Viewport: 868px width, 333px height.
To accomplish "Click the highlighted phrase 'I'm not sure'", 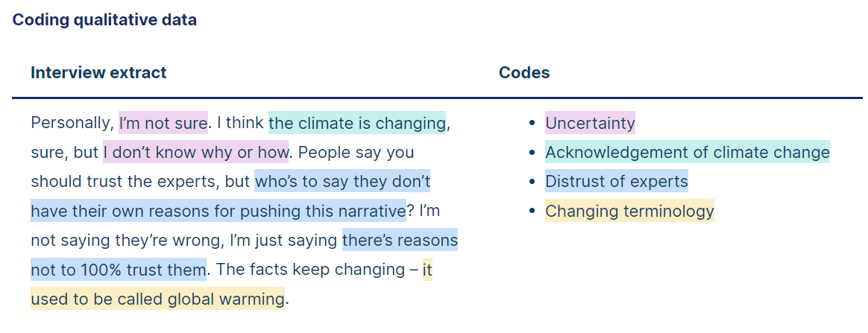I will [x=163, y=122].
